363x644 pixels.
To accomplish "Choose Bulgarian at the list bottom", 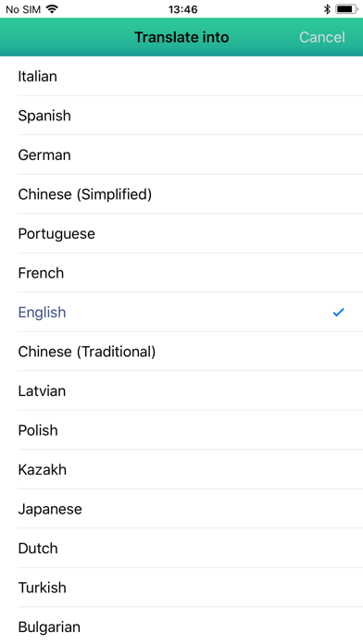I will 181,625.
